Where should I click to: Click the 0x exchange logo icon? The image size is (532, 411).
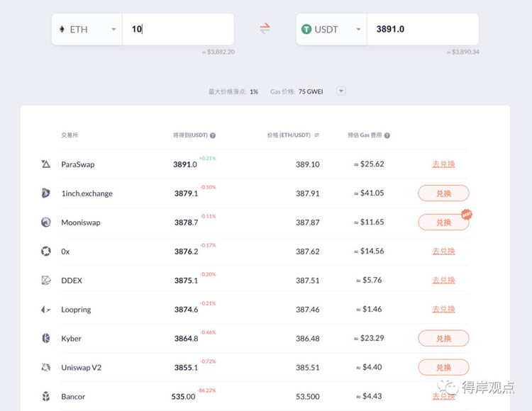[46, 252]
